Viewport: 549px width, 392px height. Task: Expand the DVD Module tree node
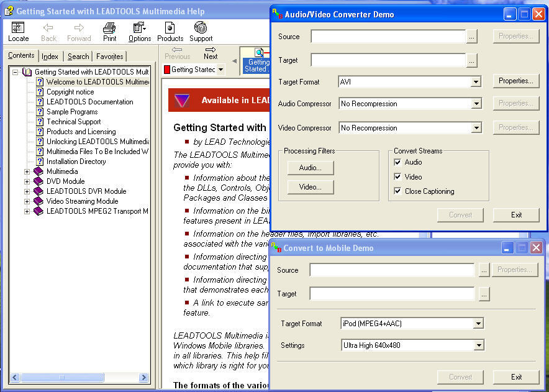pyautogui.click(x=27, y=181)
